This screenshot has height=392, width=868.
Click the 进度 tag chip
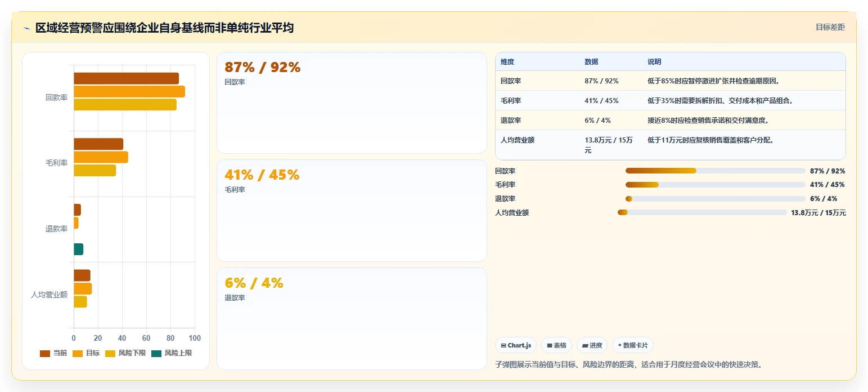point(592,345)
